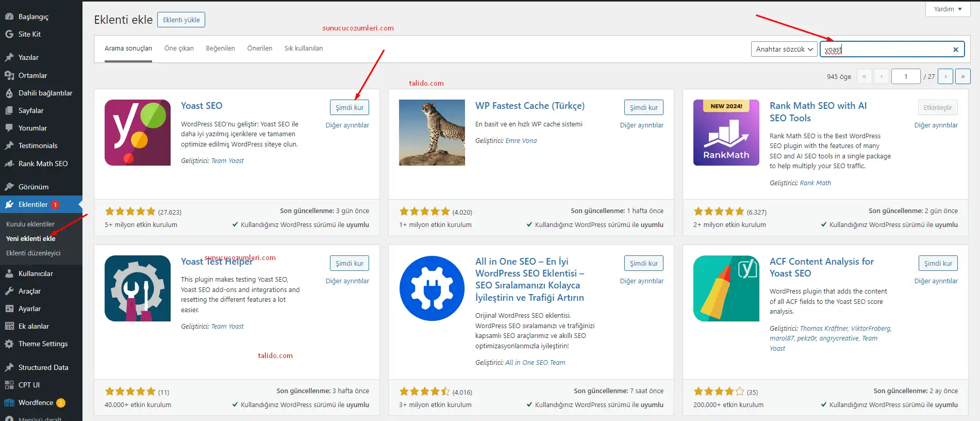Switch to Önerilen tab

pyautogui.click(x=260, y=48)
